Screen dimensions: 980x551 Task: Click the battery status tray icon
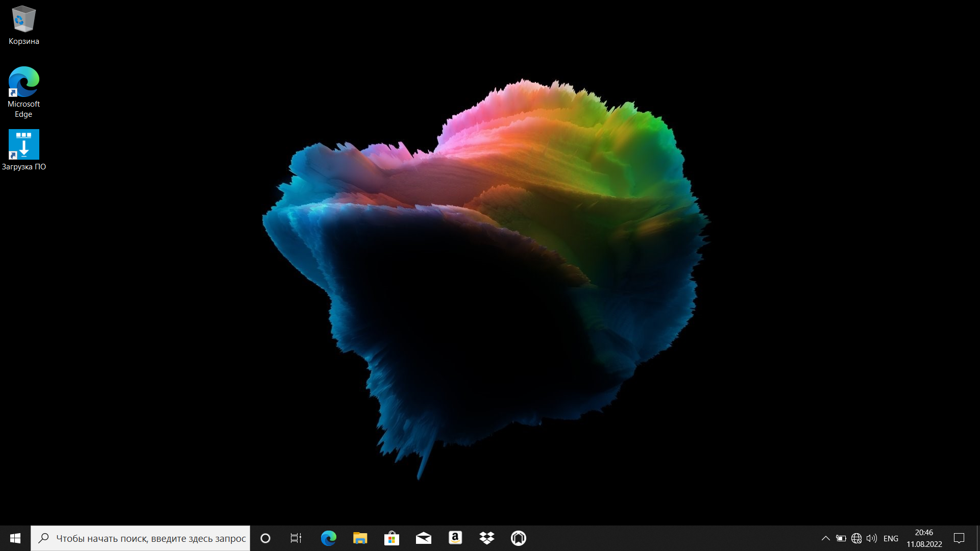(x=841, y=538)
